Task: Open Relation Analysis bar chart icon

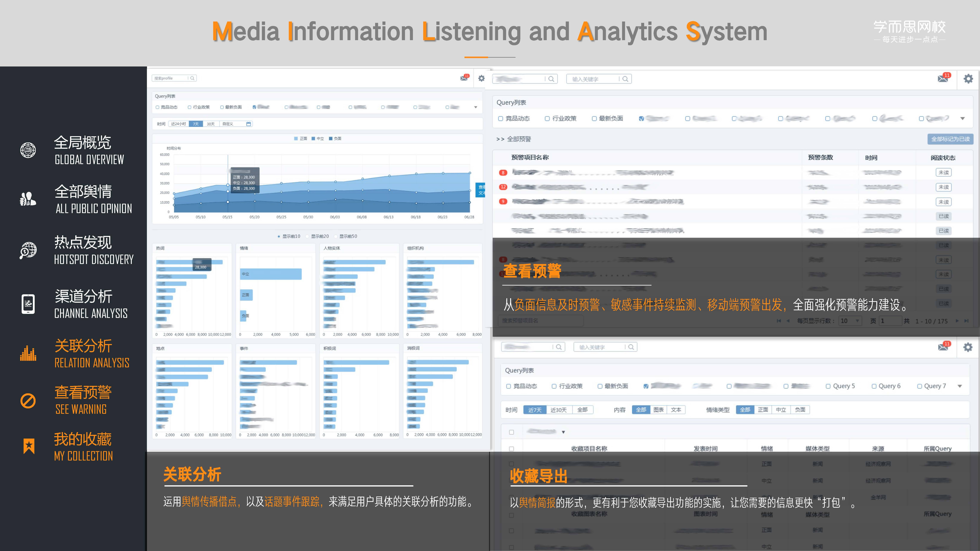Action: click(28, 353)
